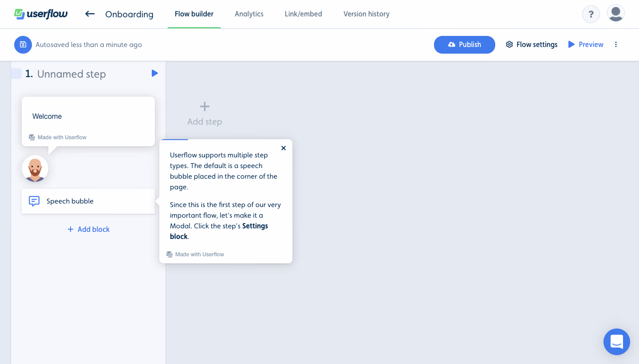Click the step drag handle beside the number 1
The height and width of the screenshot is (364, 639).
tap(16, 74)
